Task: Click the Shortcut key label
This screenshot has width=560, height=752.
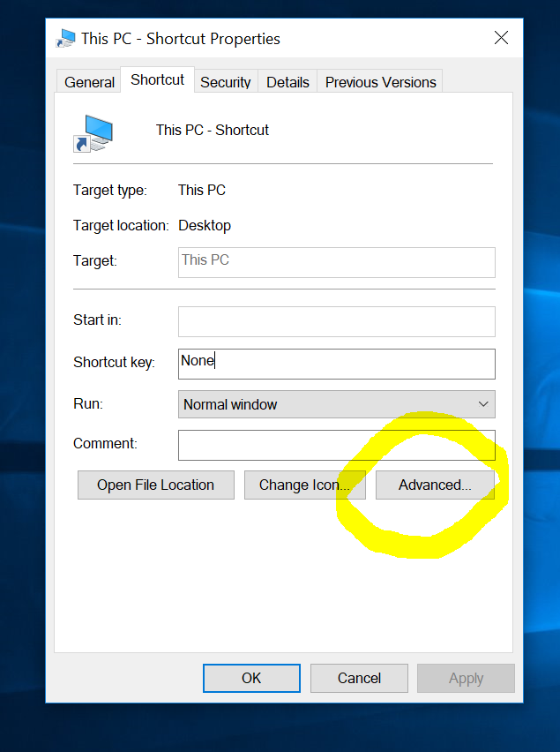Action: 114,362
